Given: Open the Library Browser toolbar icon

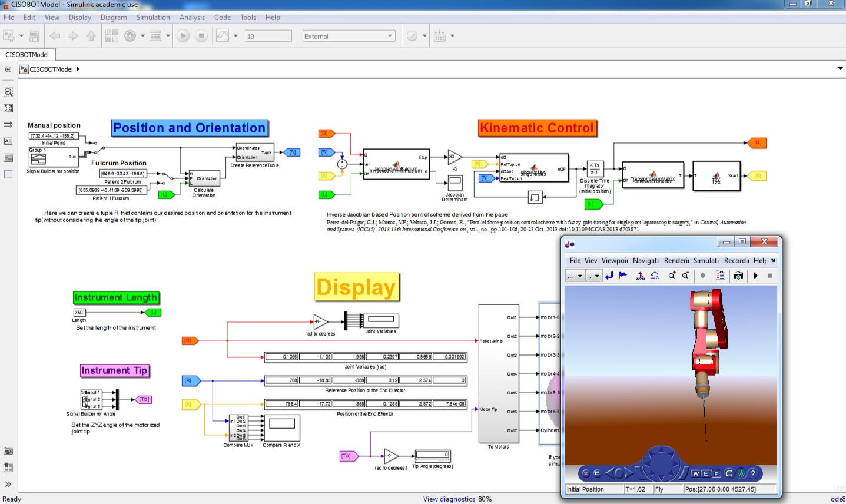Looking at the screenshot, I should point(111,36).
